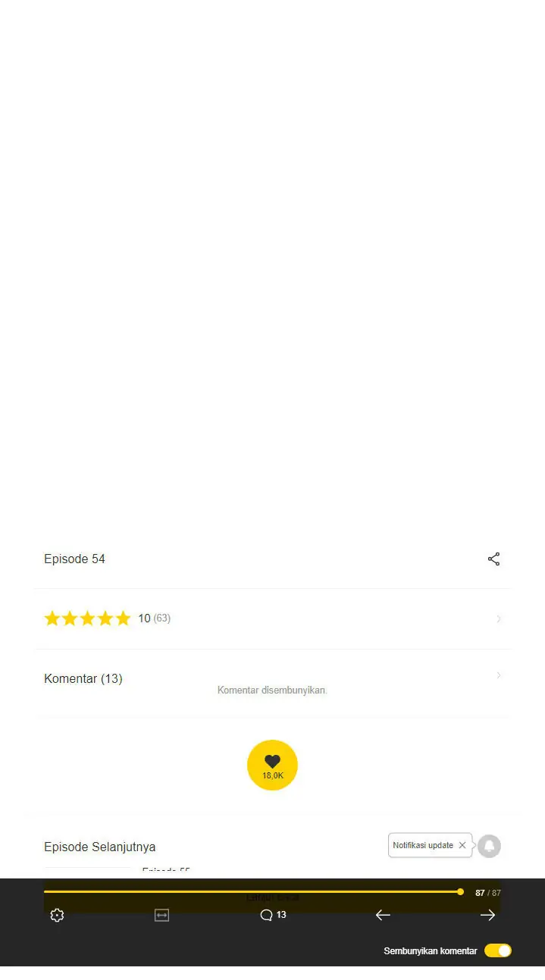Screen dimensions: 545x980
Task: Open Episode 55 link
Action: (x=166, y=872)
